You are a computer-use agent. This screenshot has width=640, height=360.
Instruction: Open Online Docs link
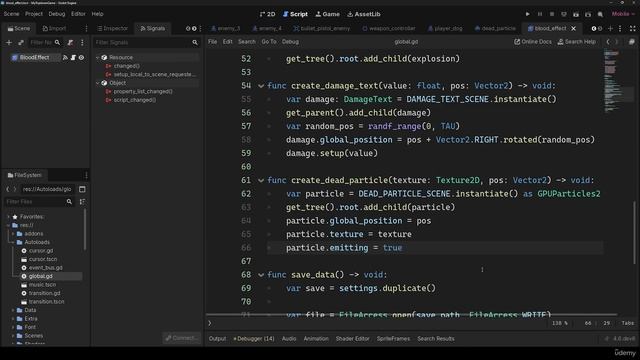(533, 42)
